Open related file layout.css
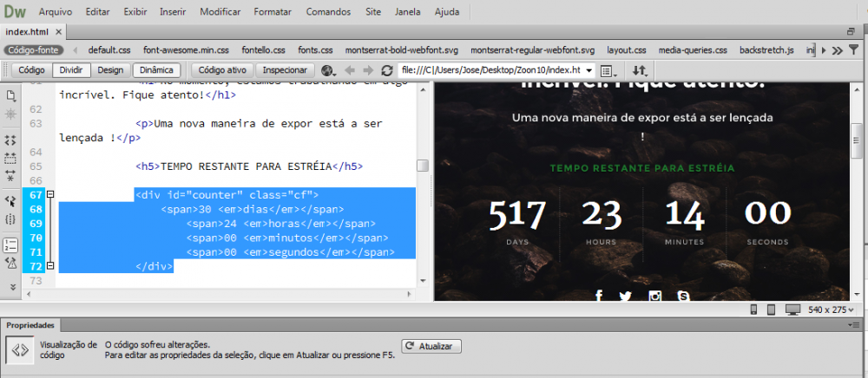The width and height of the screenshot is (868, 378). point(626,50)
